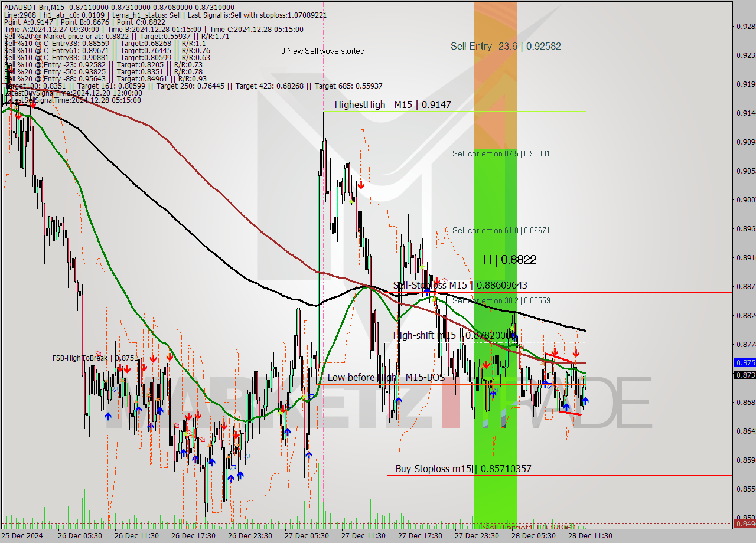Screen dimensions: 756x543
Task: Click the 0.928 price axis label
Action: (x=745, y=26)
